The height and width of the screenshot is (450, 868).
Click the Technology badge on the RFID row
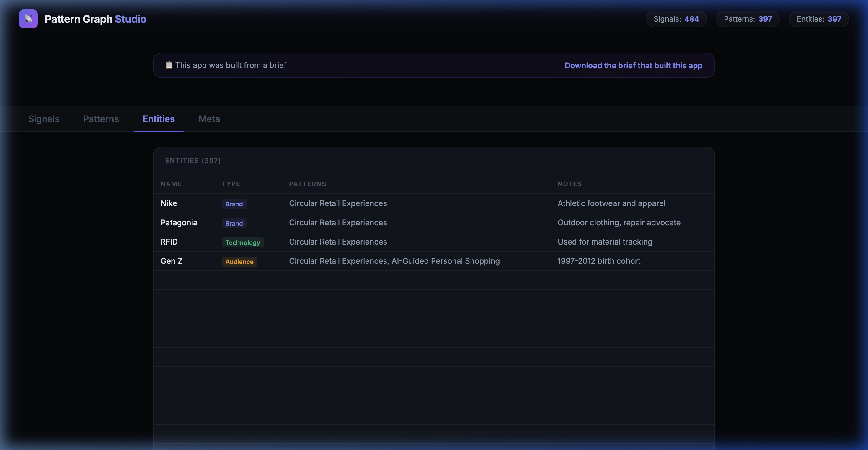(243, 242)
